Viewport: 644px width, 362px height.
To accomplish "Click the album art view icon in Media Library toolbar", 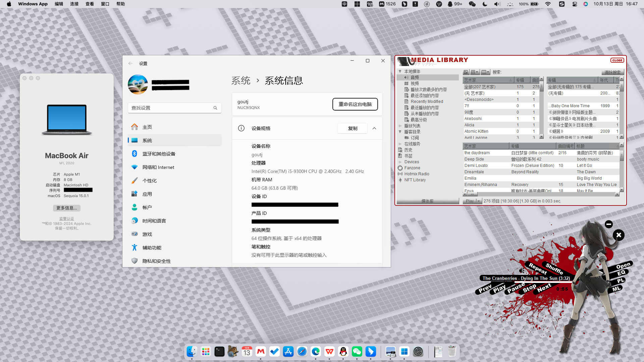I will pyautogui.click(x=466, y=72).
